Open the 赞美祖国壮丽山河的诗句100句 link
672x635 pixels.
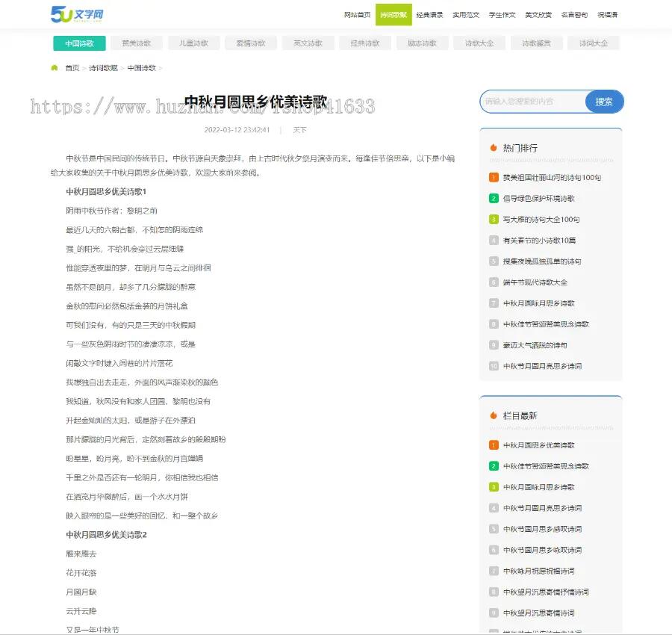[x=553, y=177]
